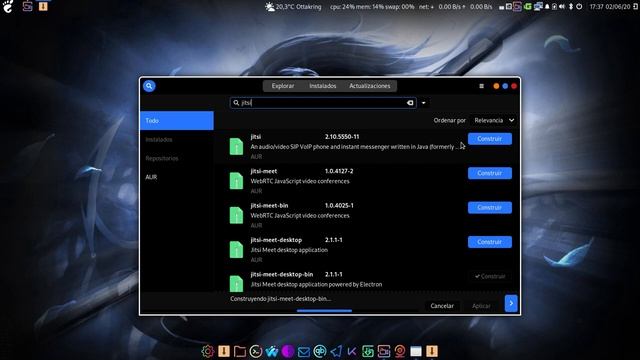Open the settings gear in the dock
Image resolution: width=640 pixels, height=360 pixels.
[207, 351]
